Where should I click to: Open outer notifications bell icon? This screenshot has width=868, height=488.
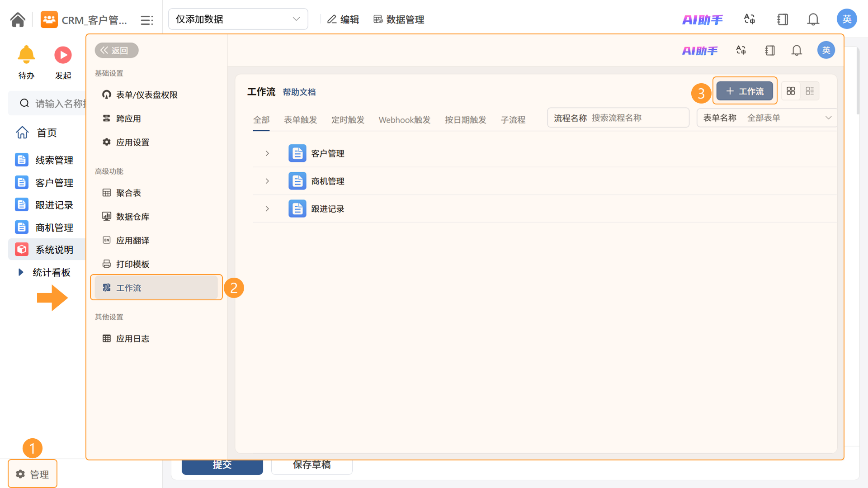tap(813, 19)
